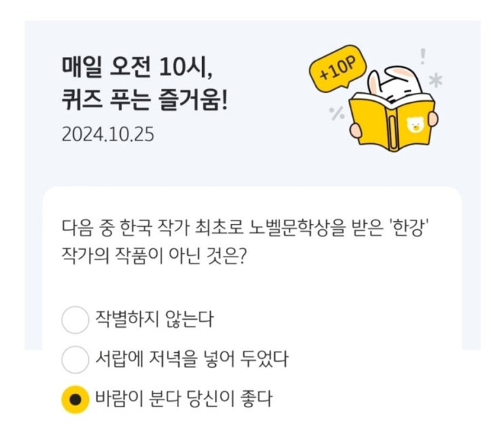Tap the gray exclamation mark decoration
The image size is (504, 448).
tap(423, 56)
